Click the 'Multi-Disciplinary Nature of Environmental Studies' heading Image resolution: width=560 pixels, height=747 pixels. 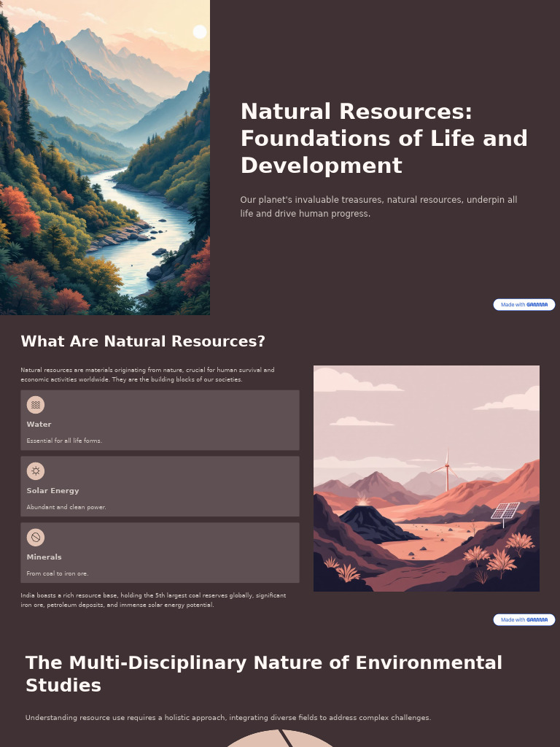pos(263,673)
